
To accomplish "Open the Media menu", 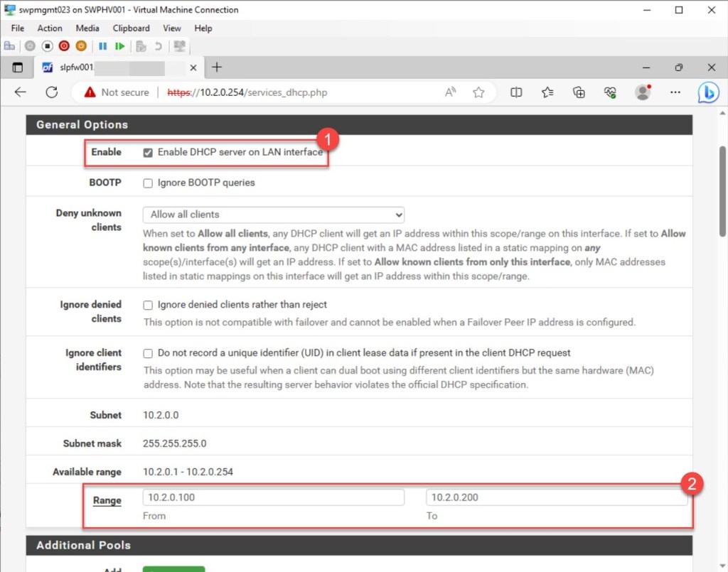I will tap(87, 28).
